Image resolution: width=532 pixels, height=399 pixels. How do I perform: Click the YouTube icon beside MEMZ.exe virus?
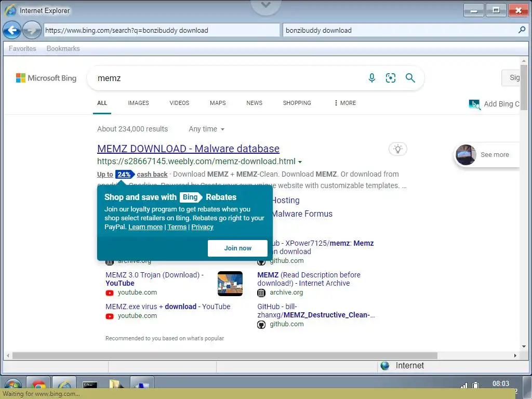[x=109, y=316]
